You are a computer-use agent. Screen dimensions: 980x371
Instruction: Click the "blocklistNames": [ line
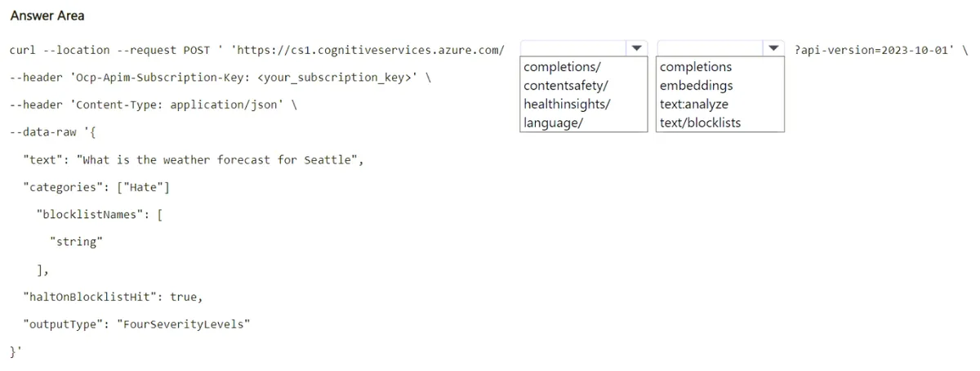[x=98, y=215]
